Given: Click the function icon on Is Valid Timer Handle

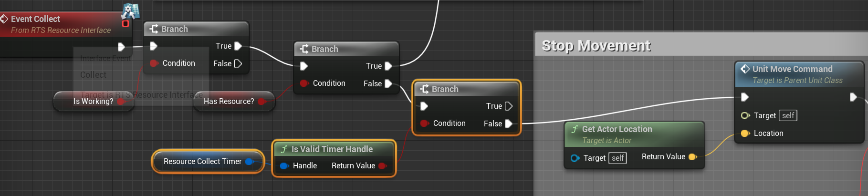Looking at the screenshot, I should [284, 149].
